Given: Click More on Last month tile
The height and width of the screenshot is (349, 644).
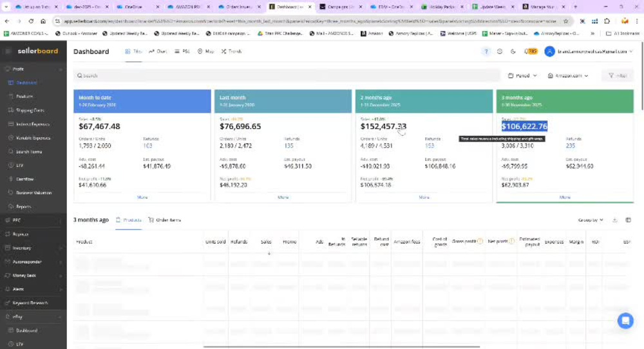Looking at the screenshot, I should click(283, 198).
